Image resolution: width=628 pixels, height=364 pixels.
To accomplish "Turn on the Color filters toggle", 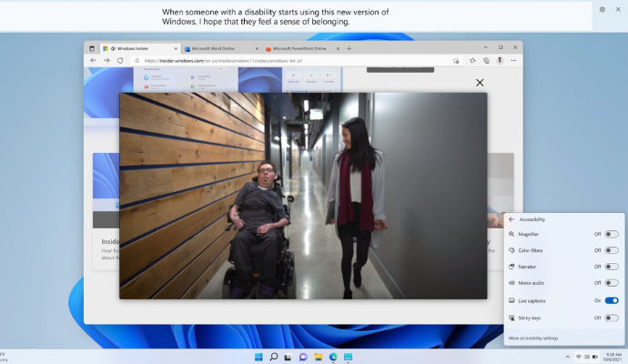I will coord(612,250).
